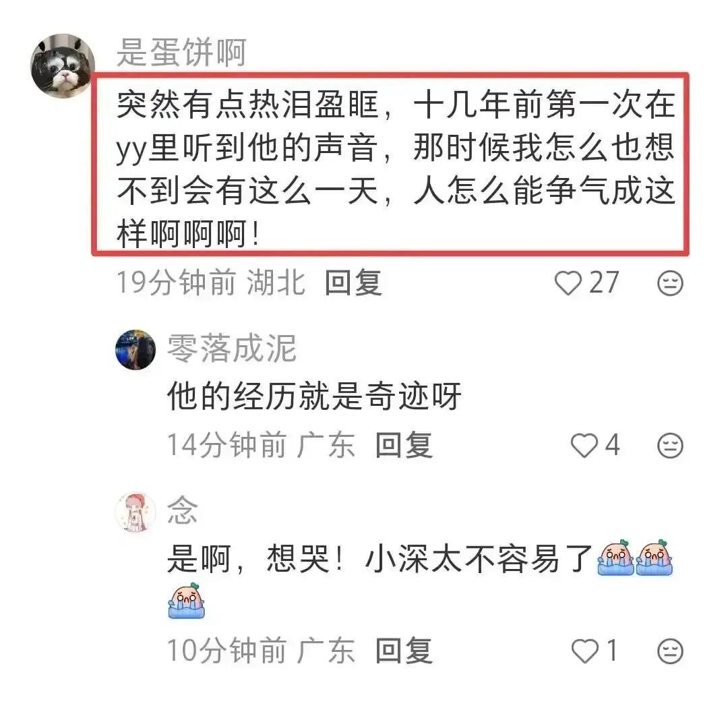Tap crying emoji sticker on second line
The image size is (728, 716).
[186, 601]
